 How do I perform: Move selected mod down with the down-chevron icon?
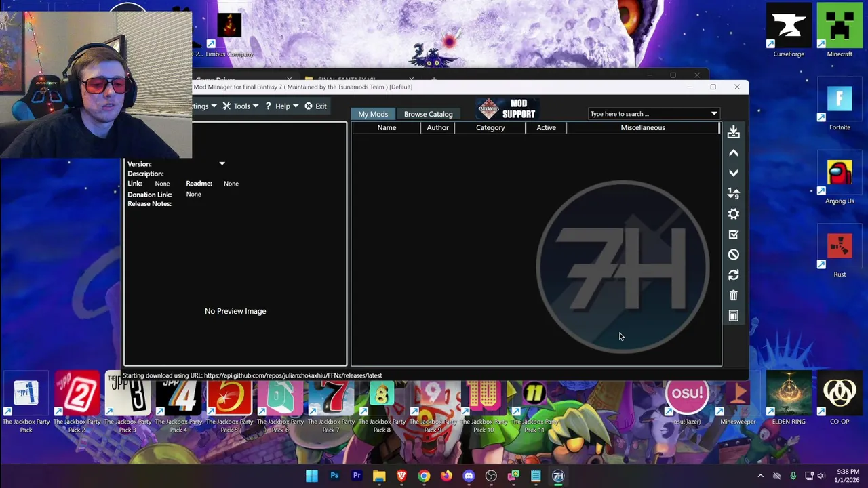(x=733, y=174)
